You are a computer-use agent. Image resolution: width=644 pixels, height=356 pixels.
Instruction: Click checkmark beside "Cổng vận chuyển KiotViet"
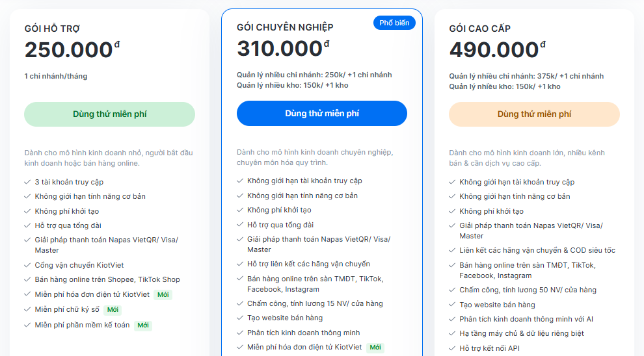tap(27, 265)
